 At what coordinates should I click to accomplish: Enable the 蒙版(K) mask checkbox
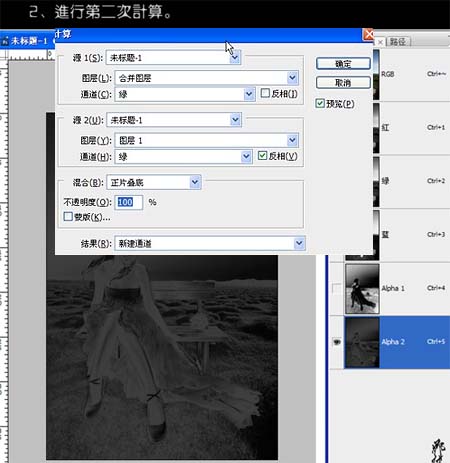pyautogui.click(x=68, y=217)
